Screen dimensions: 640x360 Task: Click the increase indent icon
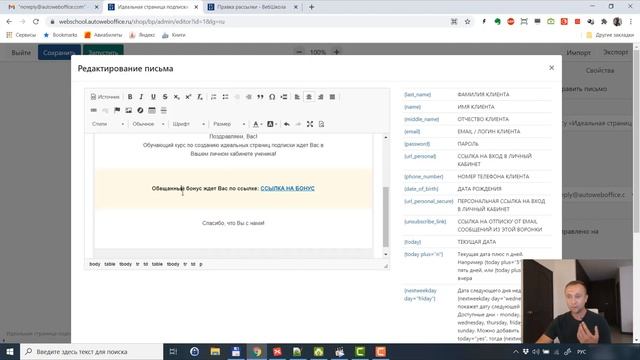pos(249,97)
